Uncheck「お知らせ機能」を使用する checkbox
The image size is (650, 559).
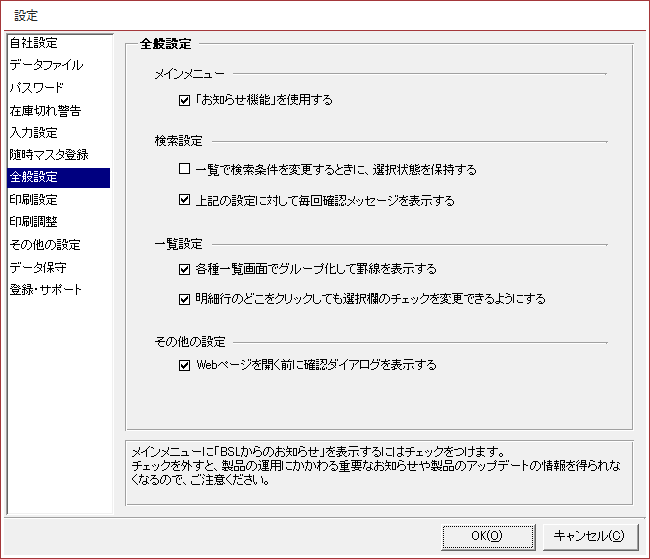point(184,100)
